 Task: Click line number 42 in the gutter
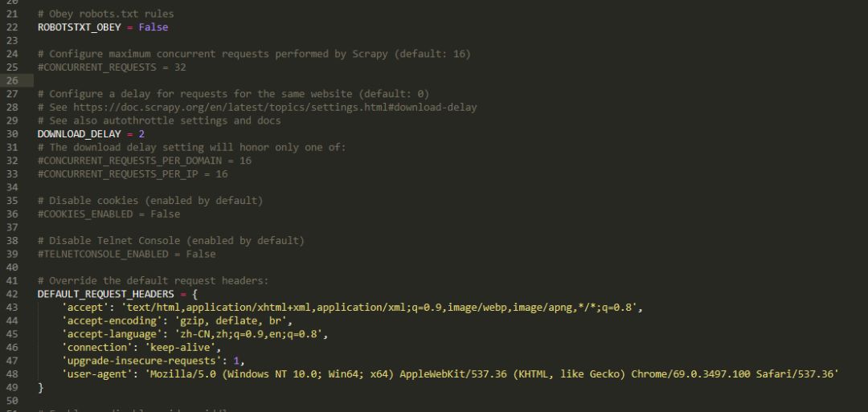point(12,294)
